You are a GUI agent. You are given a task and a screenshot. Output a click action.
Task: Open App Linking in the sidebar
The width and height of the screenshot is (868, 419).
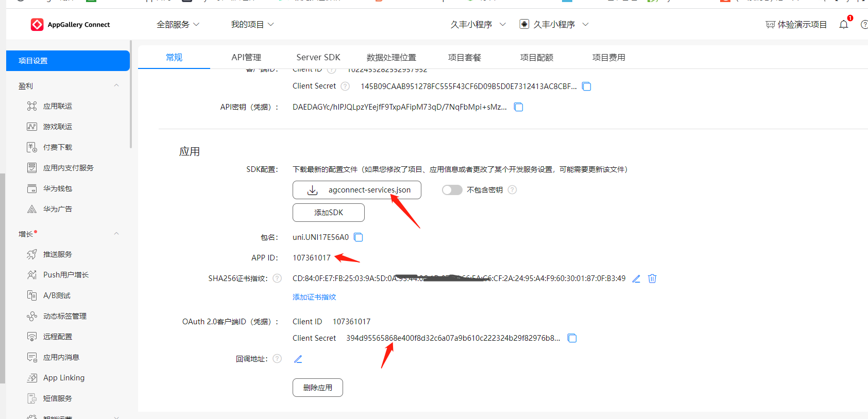coord(64,378)
